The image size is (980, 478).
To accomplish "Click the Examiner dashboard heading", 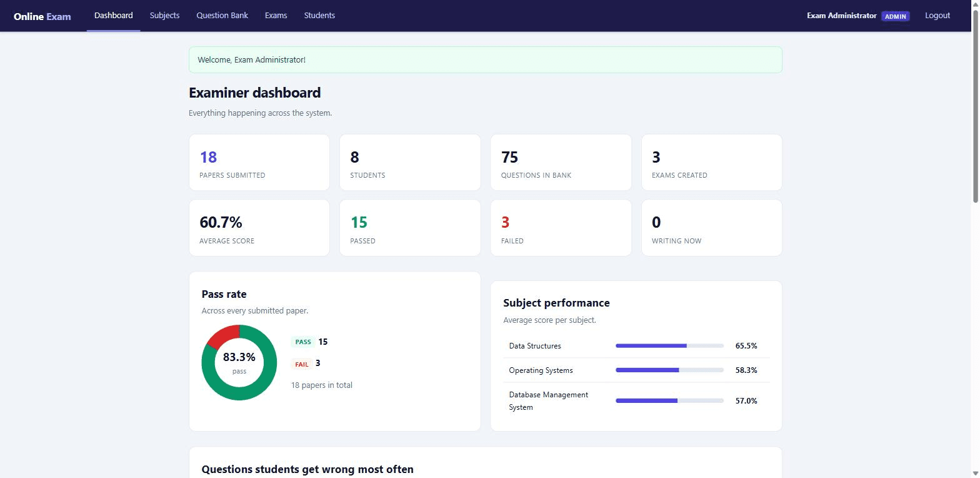I will pos(254,93).
